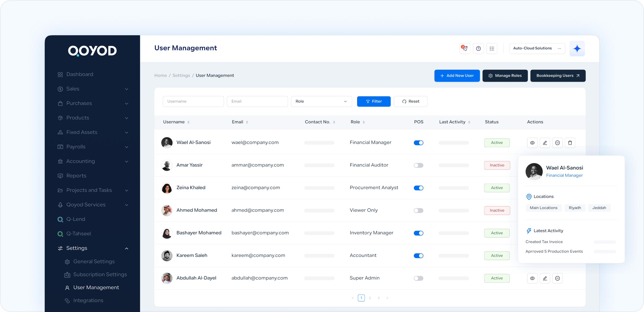This screenshot has width=644, height=312.
Task: Delete Wael Al-Sanosi with the trash icon
Action: point(570,143)
